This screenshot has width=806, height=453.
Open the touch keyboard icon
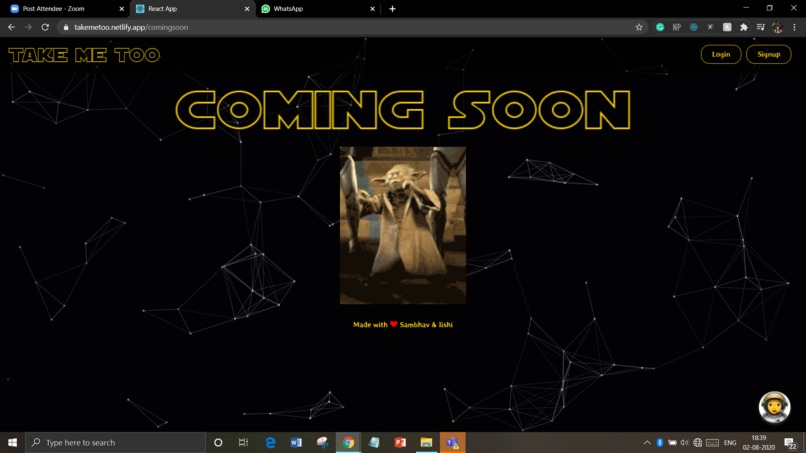[712, 442]
